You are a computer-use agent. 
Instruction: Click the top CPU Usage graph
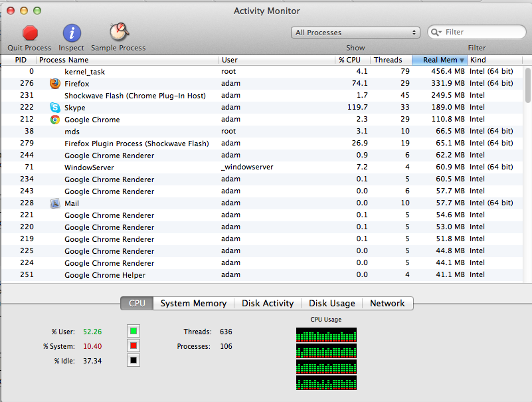click(x=326, y=335)
